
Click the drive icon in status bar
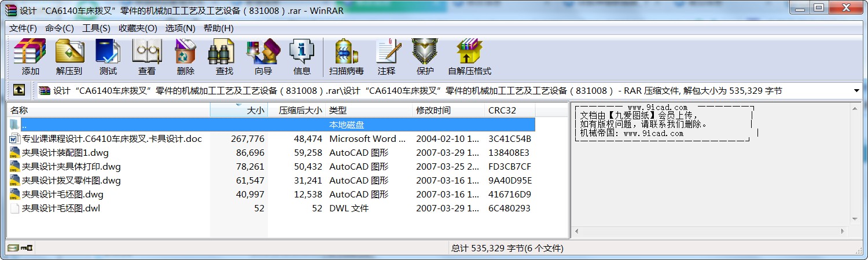12,248
